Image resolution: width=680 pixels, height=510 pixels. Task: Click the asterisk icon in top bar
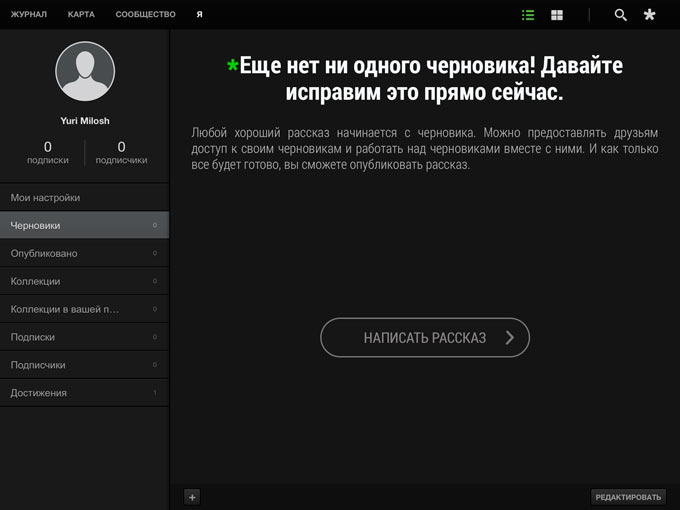pyautogui.click(x=650, y=15)
